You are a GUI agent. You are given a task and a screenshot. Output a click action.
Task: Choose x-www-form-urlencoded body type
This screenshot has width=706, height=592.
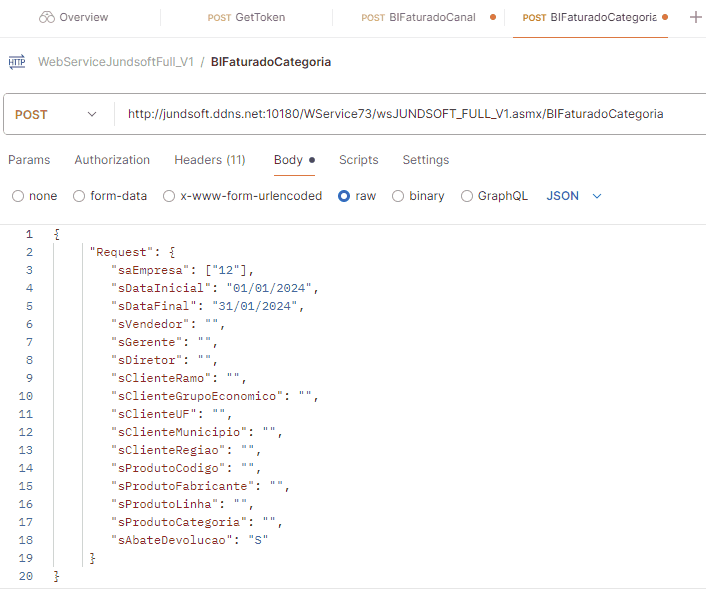(x=169, y=196)
